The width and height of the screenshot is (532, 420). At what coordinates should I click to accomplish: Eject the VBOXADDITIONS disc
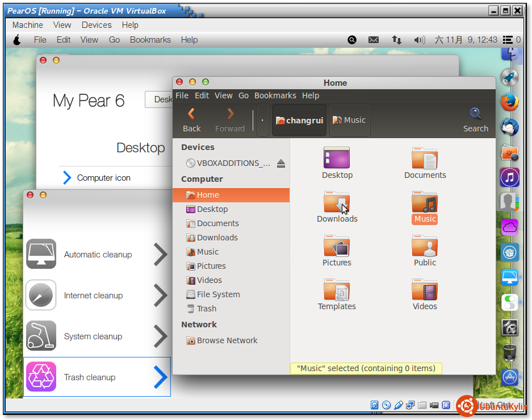click(x=281, y=164)
